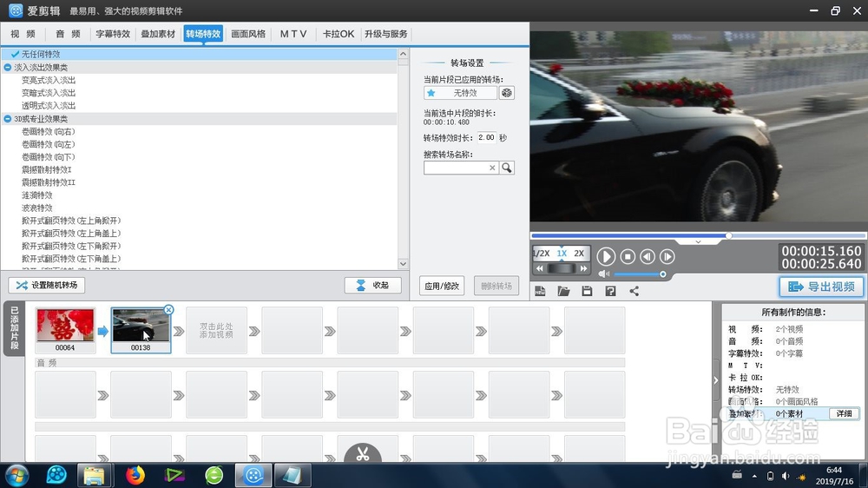Step forward to next frame
Image resolution: width=868 pixels, height=488 pixels.
click(x=667, y=256)
